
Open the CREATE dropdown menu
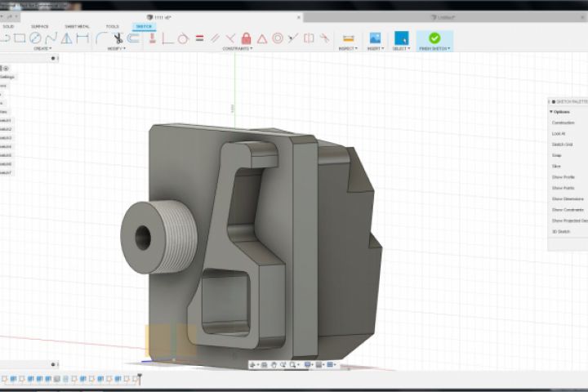click(x=42, y=48)
